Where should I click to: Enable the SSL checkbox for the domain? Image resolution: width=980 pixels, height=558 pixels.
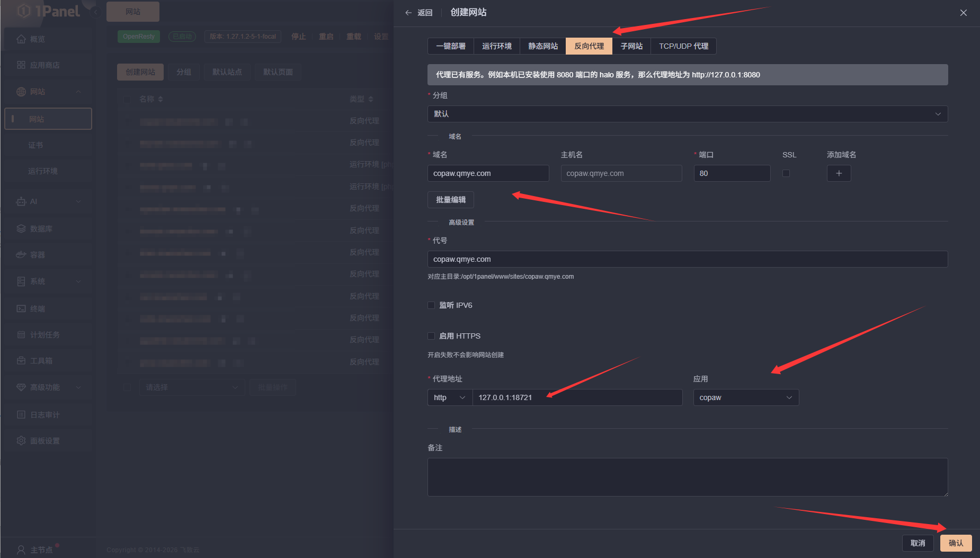point(786,173)
